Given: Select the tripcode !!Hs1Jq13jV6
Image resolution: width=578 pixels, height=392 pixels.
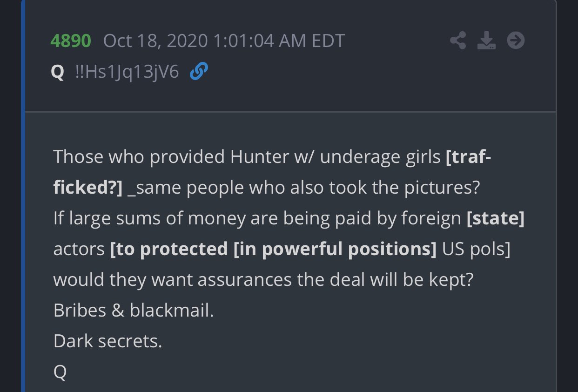Looking at the screenshot, I should pyautogui.click(x=127, y=72).
